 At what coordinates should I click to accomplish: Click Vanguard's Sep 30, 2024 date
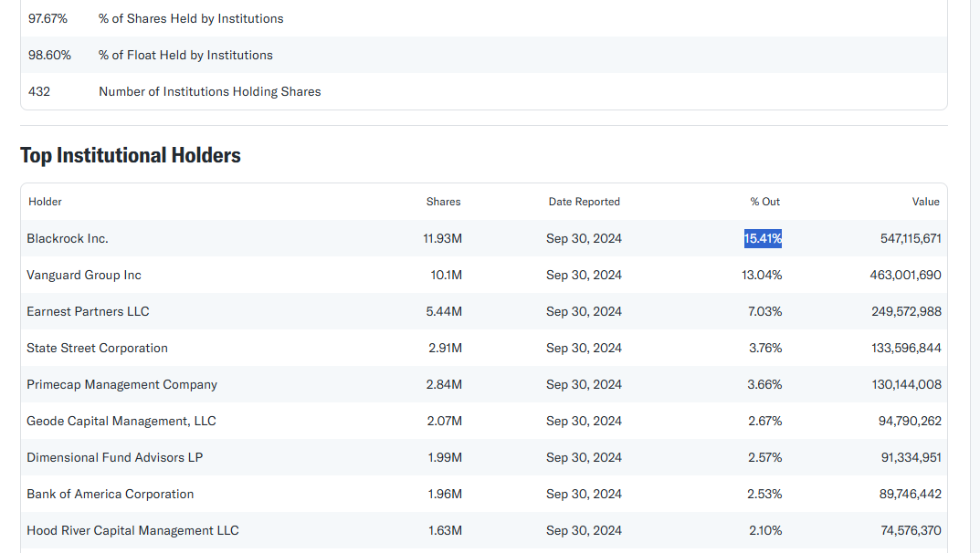584,276
